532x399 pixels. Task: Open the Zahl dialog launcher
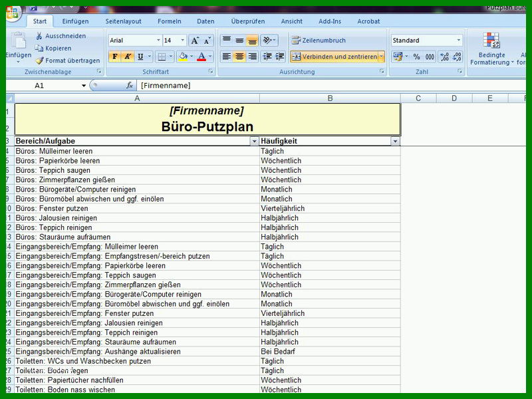point(460,71)
